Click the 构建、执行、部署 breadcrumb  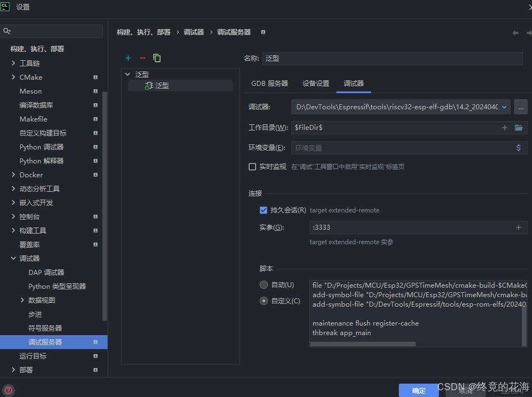coord(144,32)
